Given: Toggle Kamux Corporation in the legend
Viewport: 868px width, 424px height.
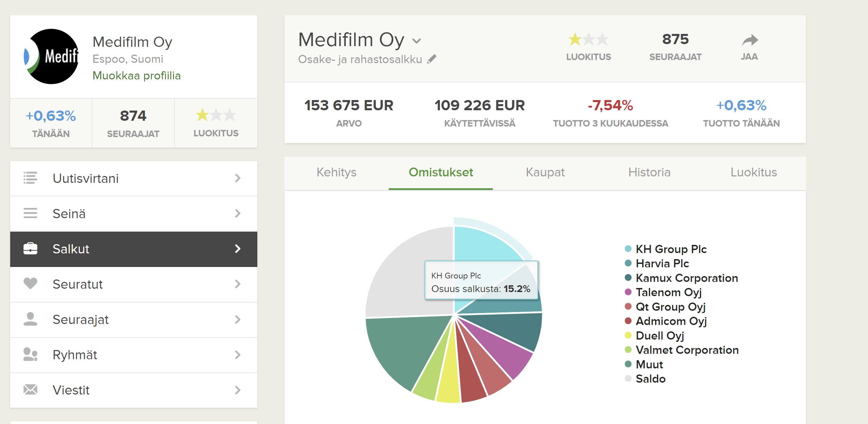Looking at the screenshot, I should point(681,278).
